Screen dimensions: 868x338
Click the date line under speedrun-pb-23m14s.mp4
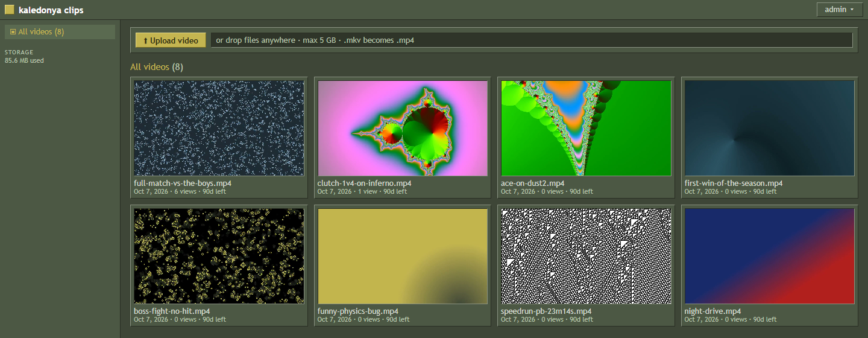(547, 319)
